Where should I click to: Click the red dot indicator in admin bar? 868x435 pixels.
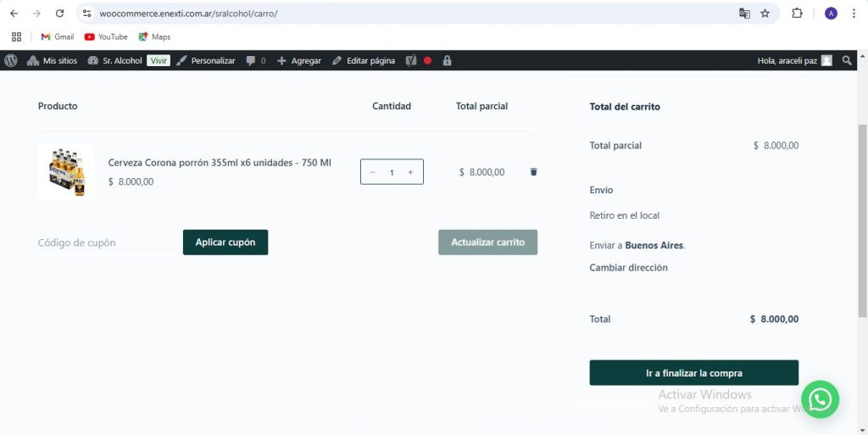coord(427,60)
